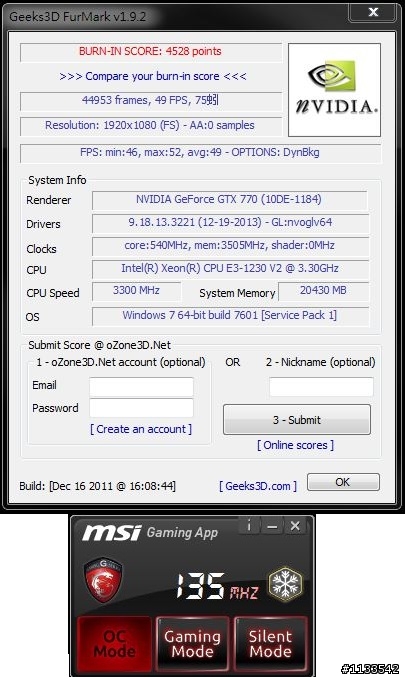
Task: Open Geeks3D.com link
Action: point(258,486)
